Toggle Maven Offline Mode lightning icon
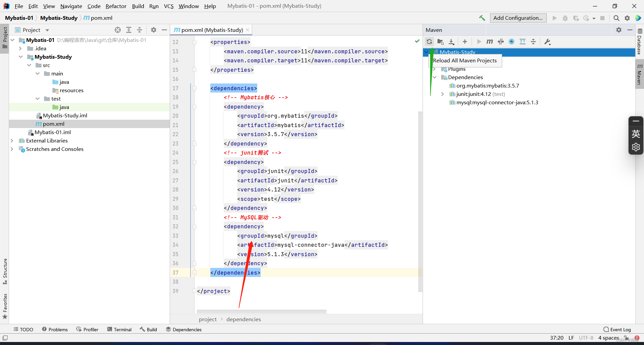The width and height of the screenshot is (644, 345). point(512,42)
